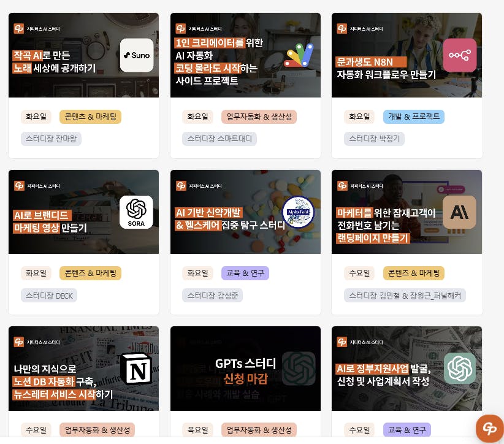Open the AI로 브랜디드 마케팅 영상 card
Viewport: 504px width, 444px height.
coord(83,242)
